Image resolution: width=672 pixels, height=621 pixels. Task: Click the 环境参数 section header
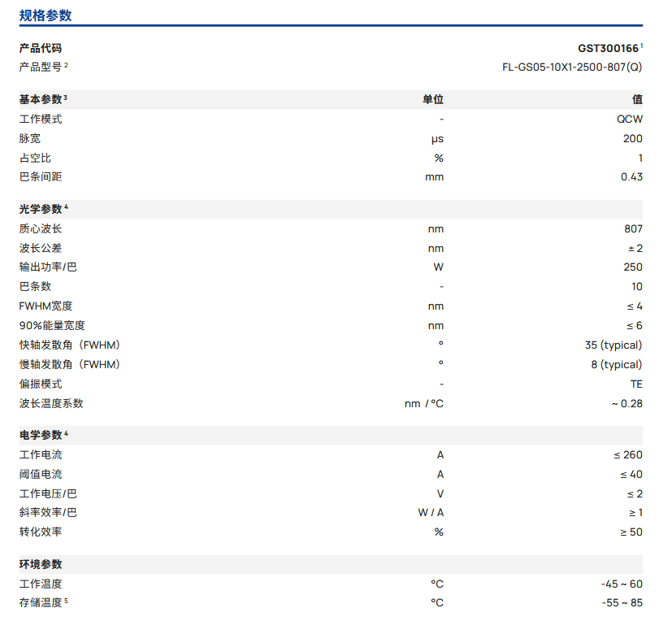(41, 564)
